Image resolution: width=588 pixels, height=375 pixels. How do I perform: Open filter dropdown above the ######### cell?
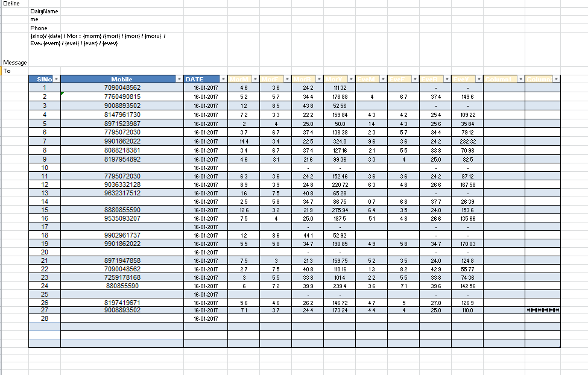pos(557,79)
